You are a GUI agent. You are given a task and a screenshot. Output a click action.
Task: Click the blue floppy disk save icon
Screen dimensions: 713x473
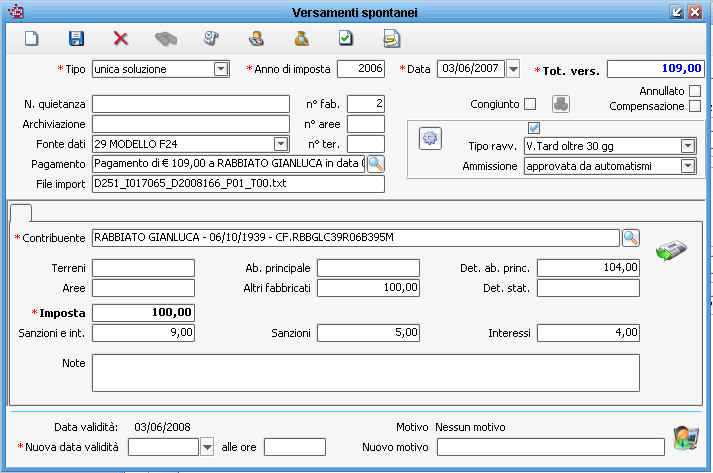[76, 38]
